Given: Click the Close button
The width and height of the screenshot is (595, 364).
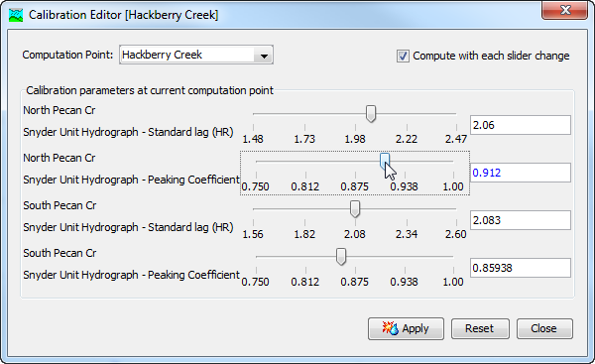Looking at the screenshot, I should point(544,328).
